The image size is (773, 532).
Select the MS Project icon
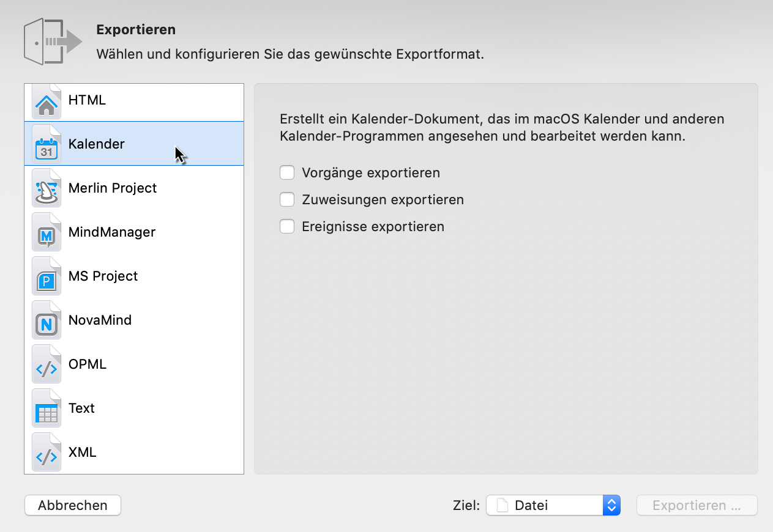tap(47, 276)
